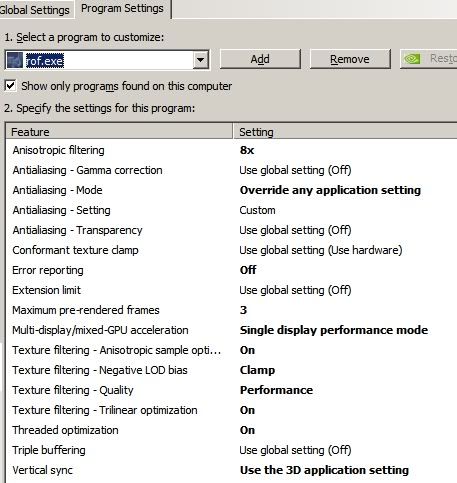Open Triple buffering setting value

coord(295,450)
